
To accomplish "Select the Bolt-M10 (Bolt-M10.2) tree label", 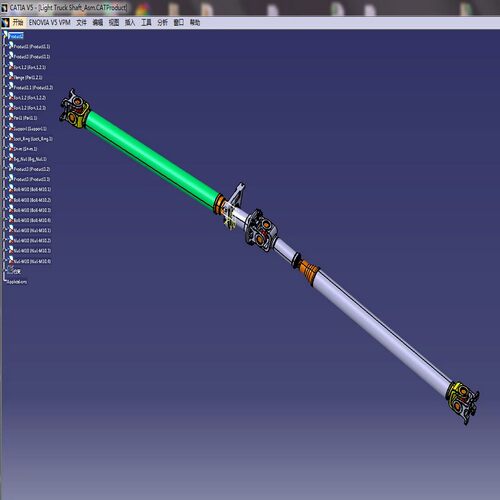I will pyautogui.click(x=32, y=200).
